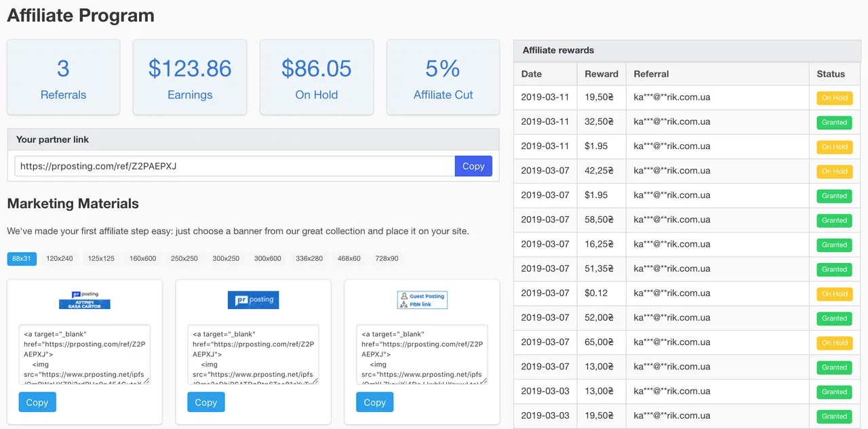The width and height of the screenshot is (868, 429).
Task: Click the Guest Posting PBN link banner
Action: (422, 300)
